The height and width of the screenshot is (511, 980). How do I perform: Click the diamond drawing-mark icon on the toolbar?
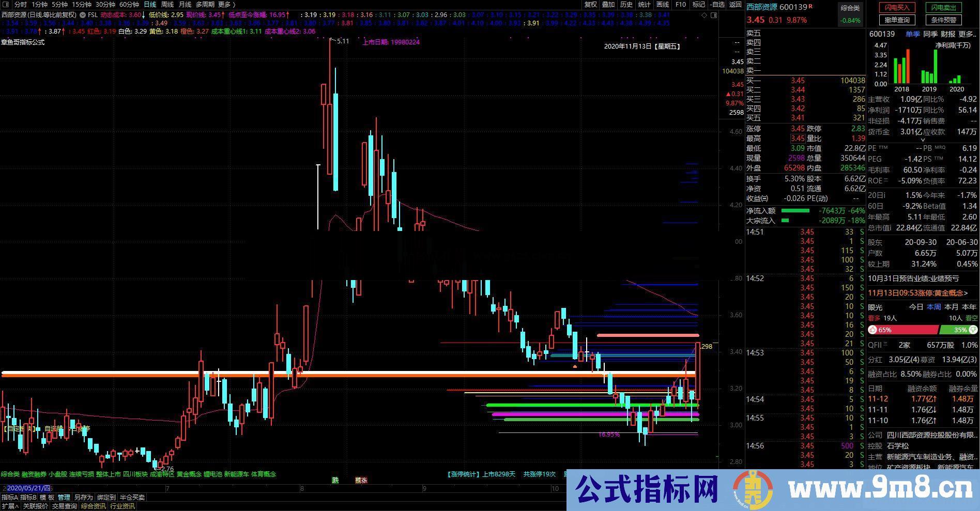(x=705, y=16)
